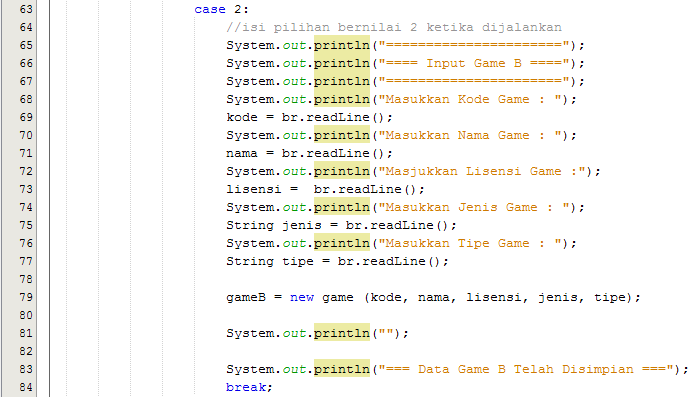This screenshot has width=698, height=397.
Task: Click 'lisensi' variable on line 73
Action: 254,189
